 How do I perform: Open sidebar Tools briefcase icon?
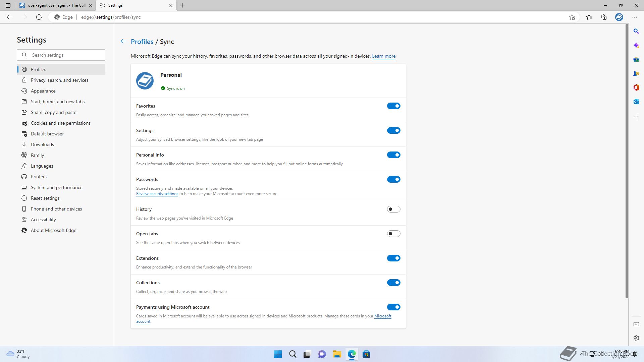(636, 60)
